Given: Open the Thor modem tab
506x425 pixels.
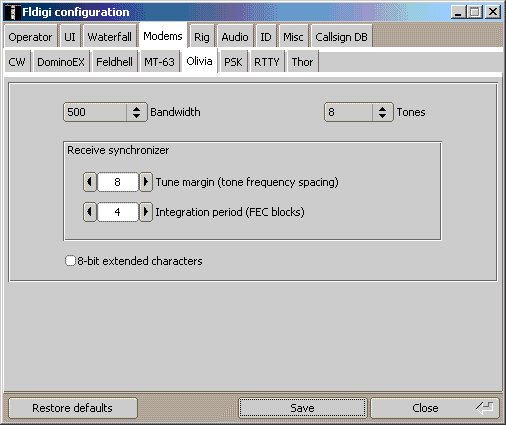Looking at the screenshot, I should pyautogui.click(x=302, y=62).
